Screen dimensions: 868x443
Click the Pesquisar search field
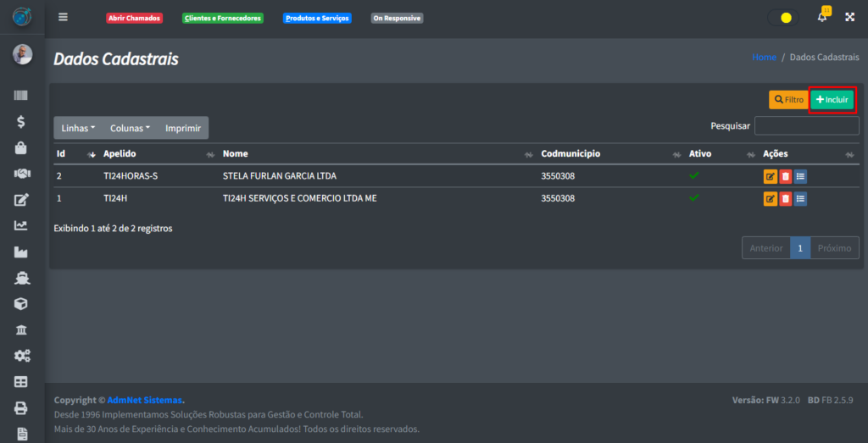[806, 126]
